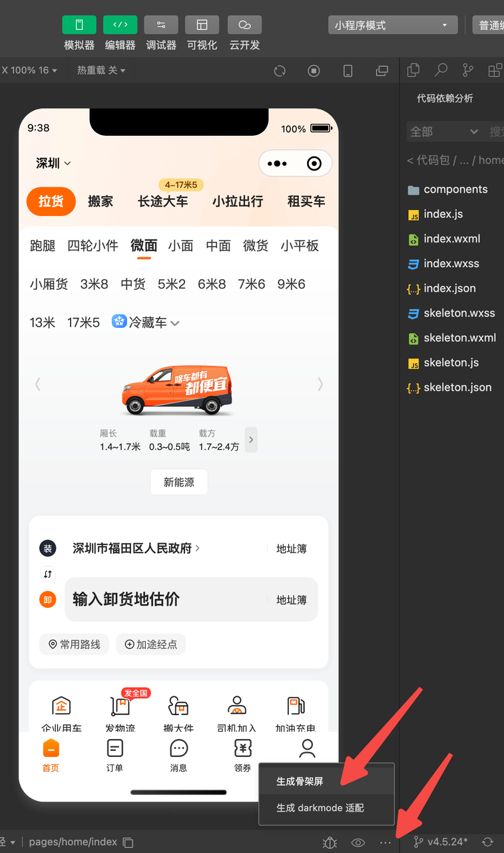This screenshot has height=853, width=504.
Task: Open the search magnifier sidebar icon
Action: [441, 70]
